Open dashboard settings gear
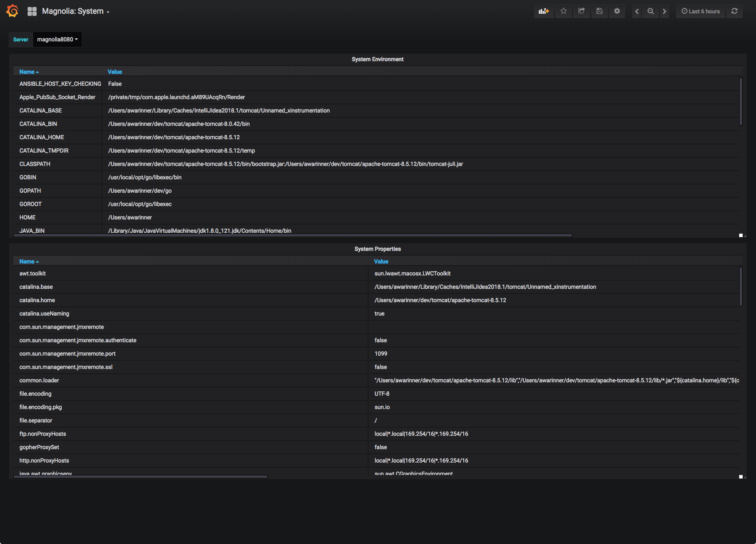 [x=617, y=11]
